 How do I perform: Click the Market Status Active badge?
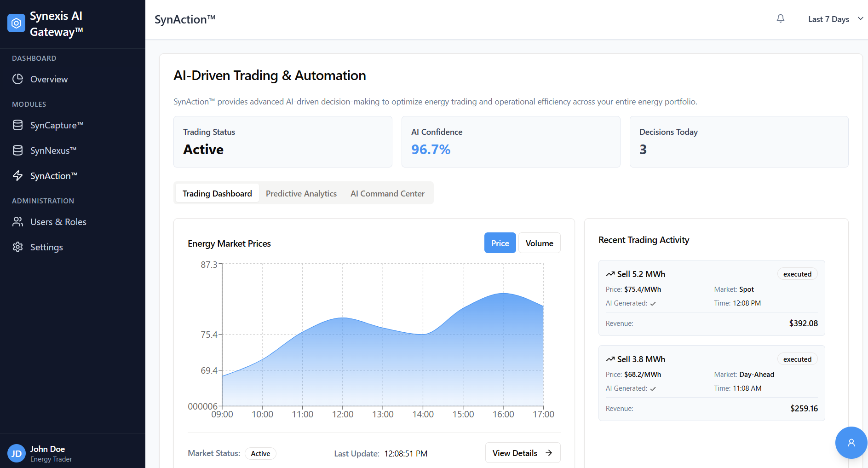(x=260, y=454)
